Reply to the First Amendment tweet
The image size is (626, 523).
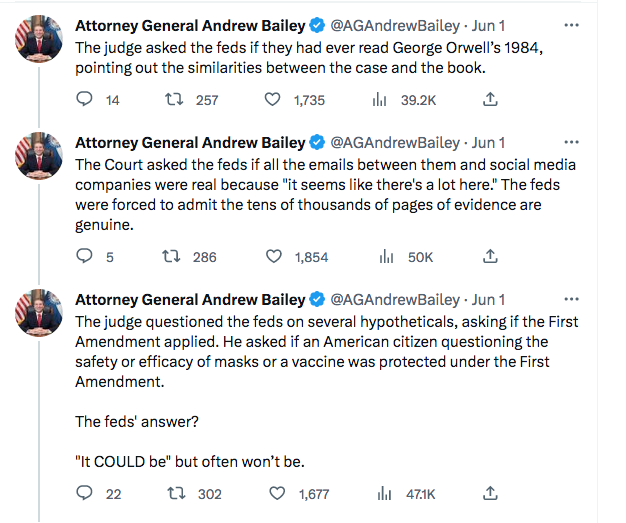(85, 493)
